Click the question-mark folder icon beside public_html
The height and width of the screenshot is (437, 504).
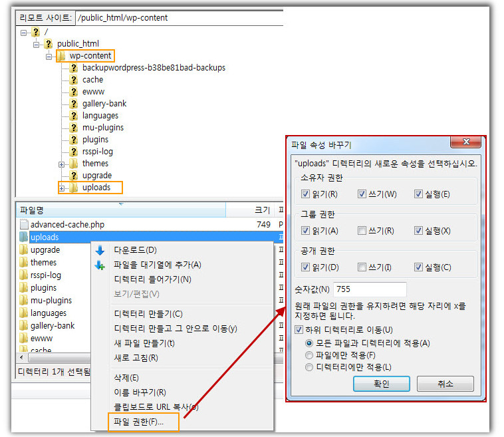(49, 43)
